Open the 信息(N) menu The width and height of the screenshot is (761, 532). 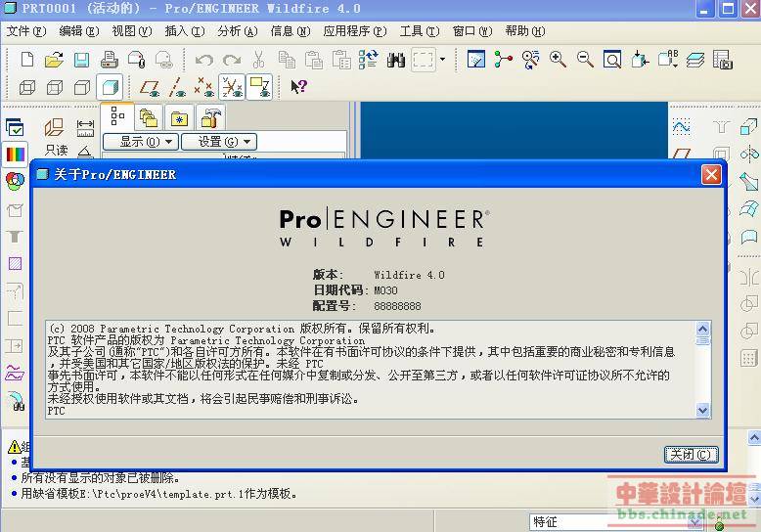coord(291,31)
